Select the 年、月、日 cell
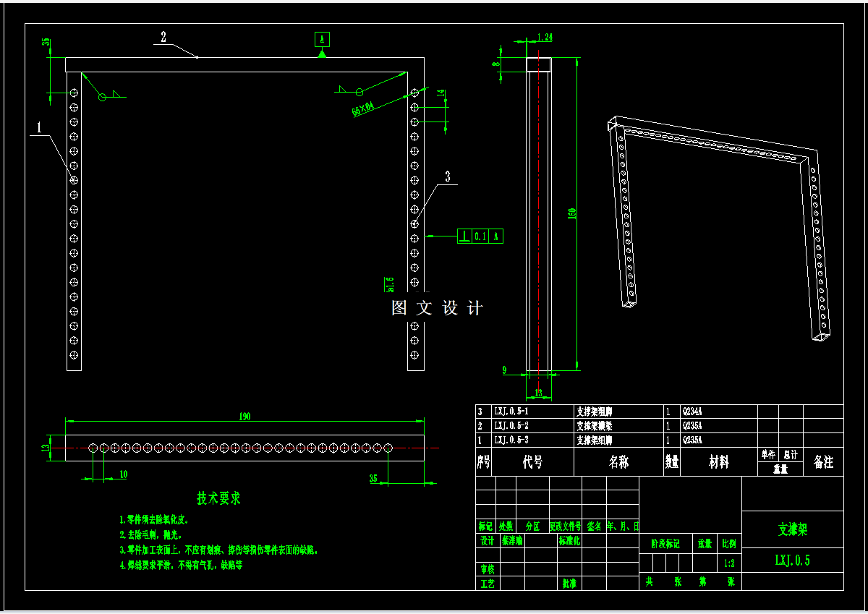868x614 pixels. [x=623, y=526]
